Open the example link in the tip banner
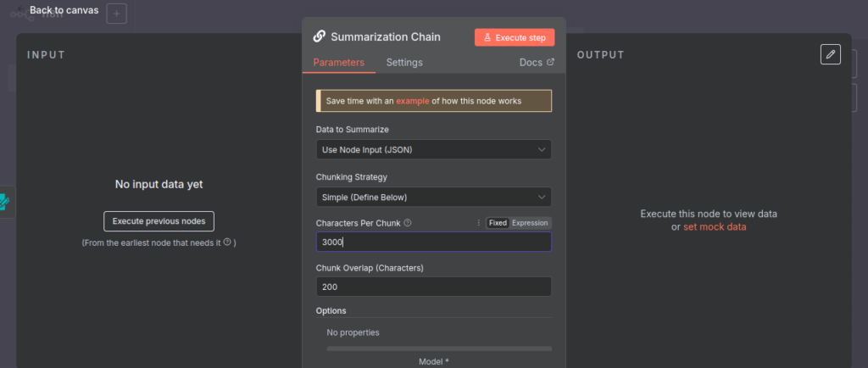Image resolution: width=868 pixels, height=368 pixels. pos(412,101)
